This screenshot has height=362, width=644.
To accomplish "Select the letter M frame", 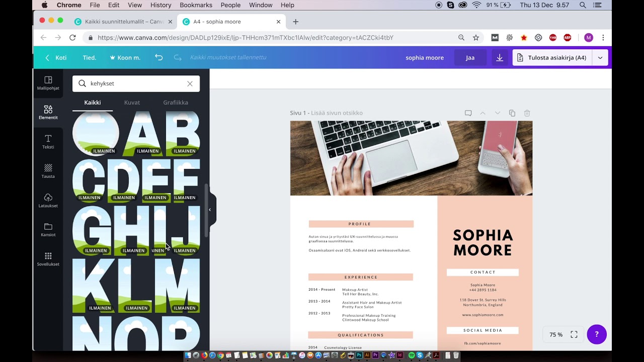I will click(x=177, y=286).
